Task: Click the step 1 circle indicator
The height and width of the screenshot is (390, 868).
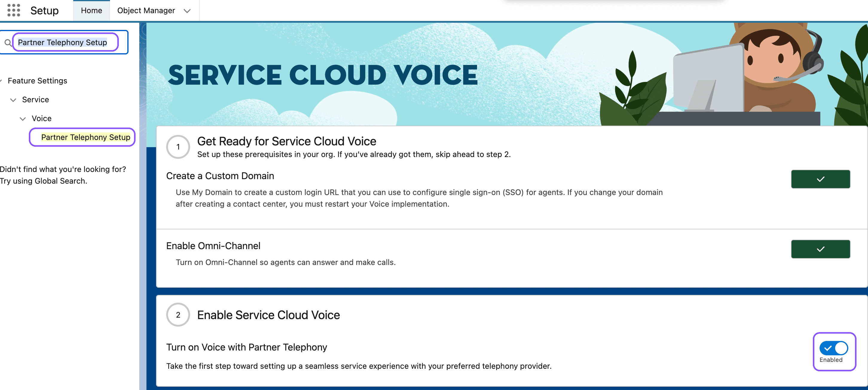Action: 178,147
